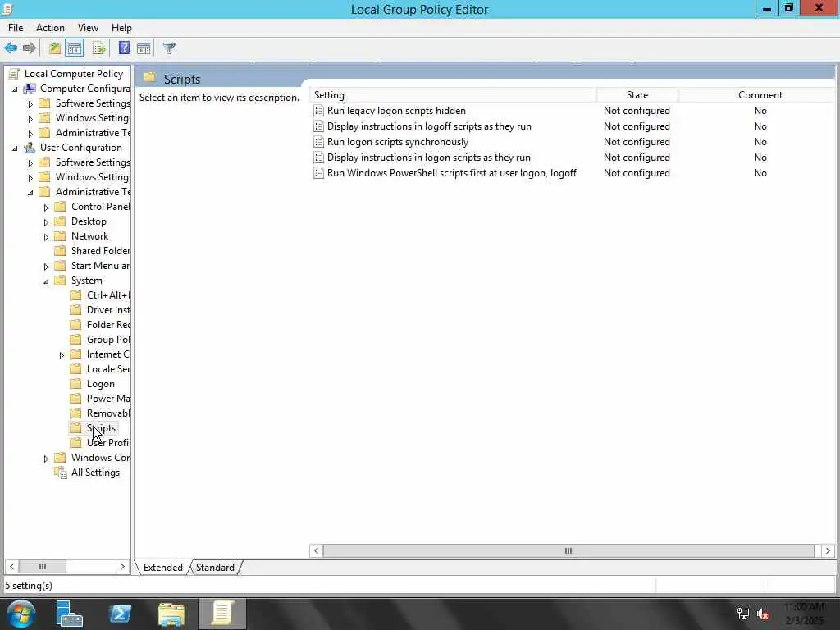Open the Help menu
Image resolution: width=840 pixels, height=630 pixels.
click(x=121, y=28)
